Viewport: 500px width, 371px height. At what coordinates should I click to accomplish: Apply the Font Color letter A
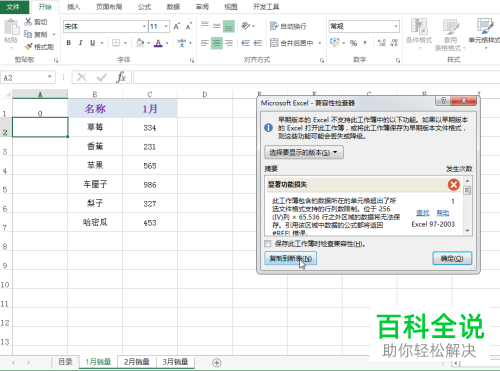[x=158, y=43]
